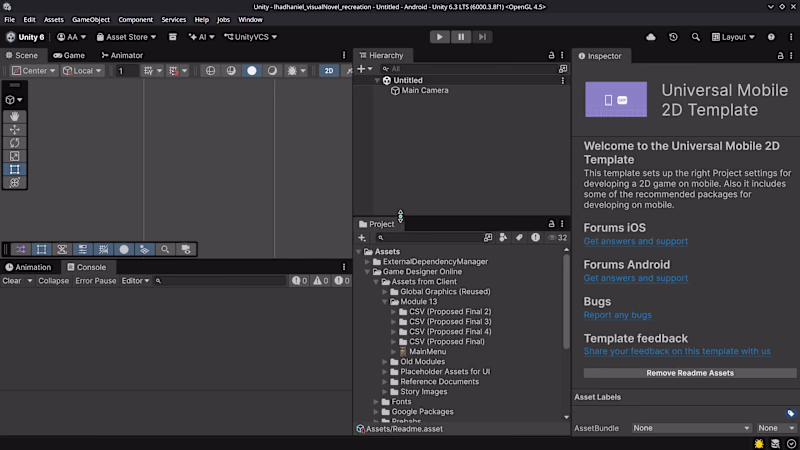The width and height of the screenshot is (800, 450).
Task: Click the help question mark icon
Action: click(771, 37)
